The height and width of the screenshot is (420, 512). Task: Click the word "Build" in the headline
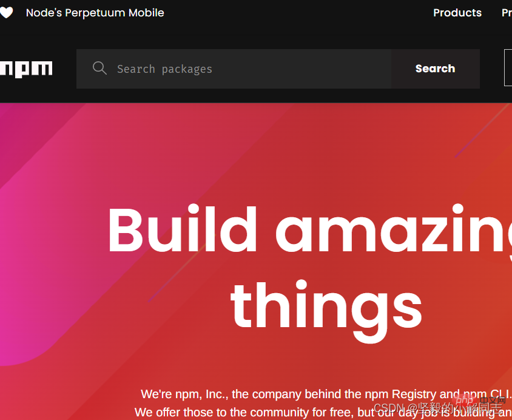pyautogui.click(x=183, y=231)
